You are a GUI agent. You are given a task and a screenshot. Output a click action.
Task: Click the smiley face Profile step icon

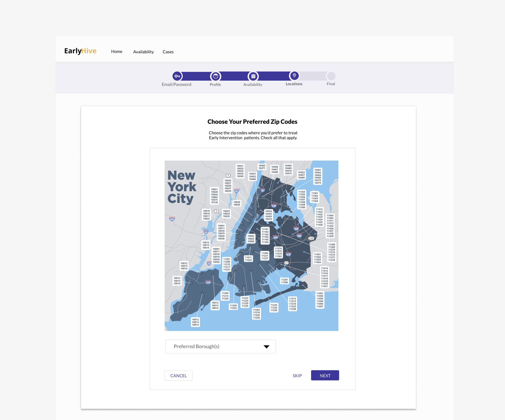(x=215, y=76)
